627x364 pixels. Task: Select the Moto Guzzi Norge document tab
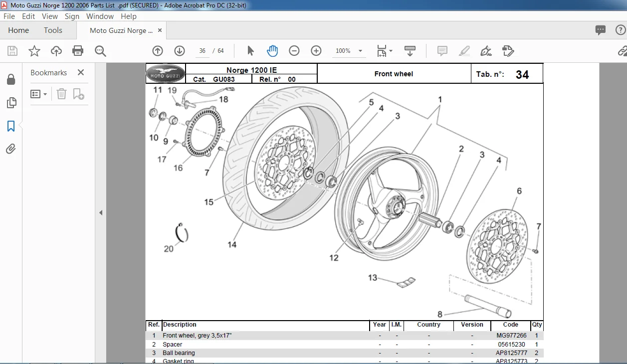pos(121,30)
